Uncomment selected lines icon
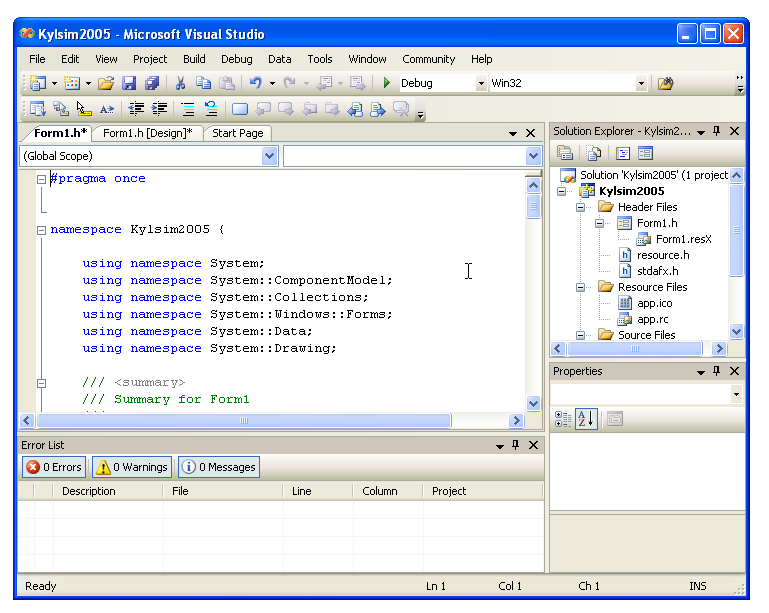This screenshot has height=613, width=769. 211,108
